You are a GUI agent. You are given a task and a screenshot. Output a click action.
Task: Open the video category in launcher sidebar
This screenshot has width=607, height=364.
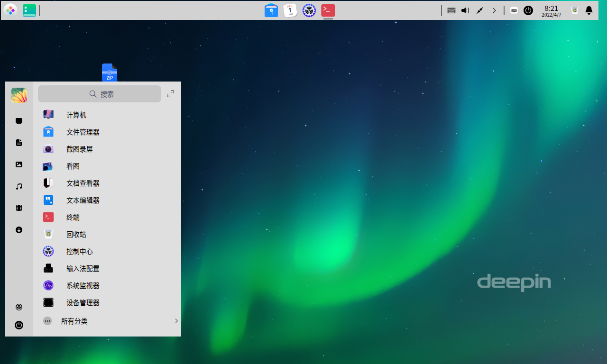point(19,208)
